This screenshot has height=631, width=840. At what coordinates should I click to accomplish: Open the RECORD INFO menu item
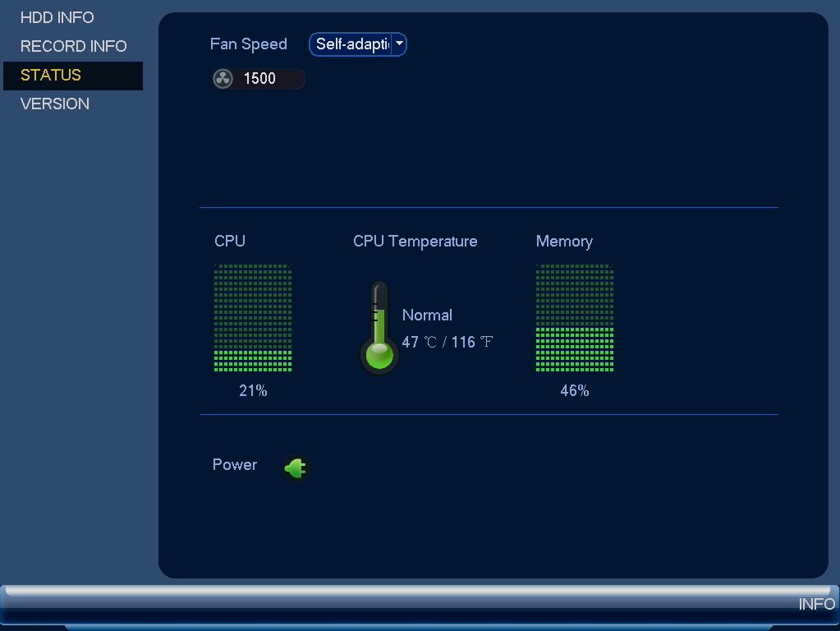tap(73, 46)
